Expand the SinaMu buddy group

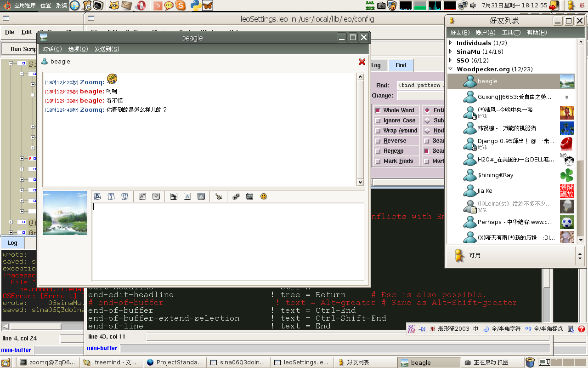click(451, 52)
